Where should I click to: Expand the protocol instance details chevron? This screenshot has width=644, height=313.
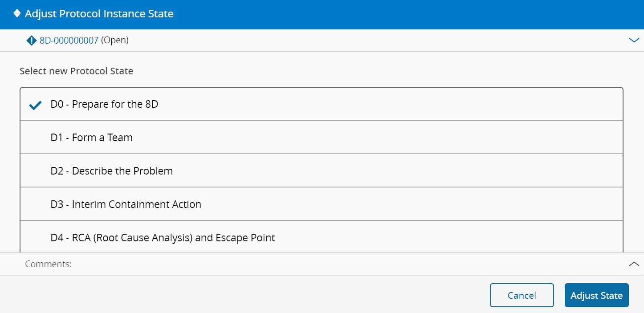(633, 41)
